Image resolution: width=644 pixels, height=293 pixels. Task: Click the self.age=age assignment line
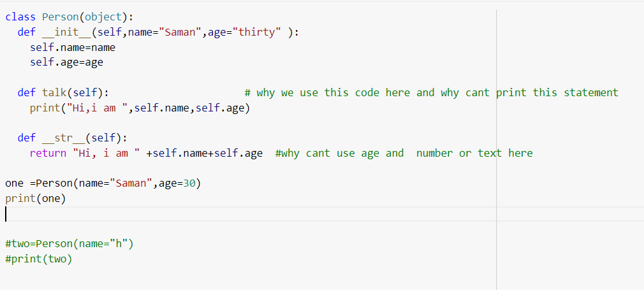(66, 63)
